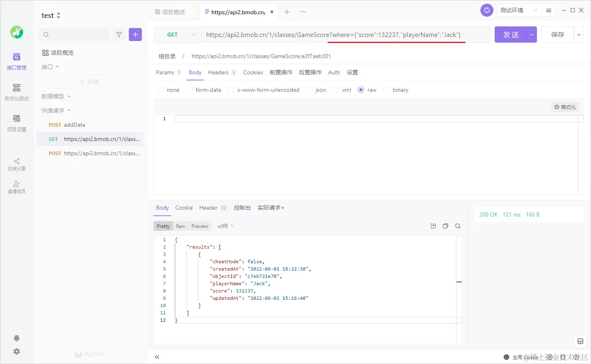The image size is (591, 364).
Task: Open the 在线分享 panel
Action: 17,165
